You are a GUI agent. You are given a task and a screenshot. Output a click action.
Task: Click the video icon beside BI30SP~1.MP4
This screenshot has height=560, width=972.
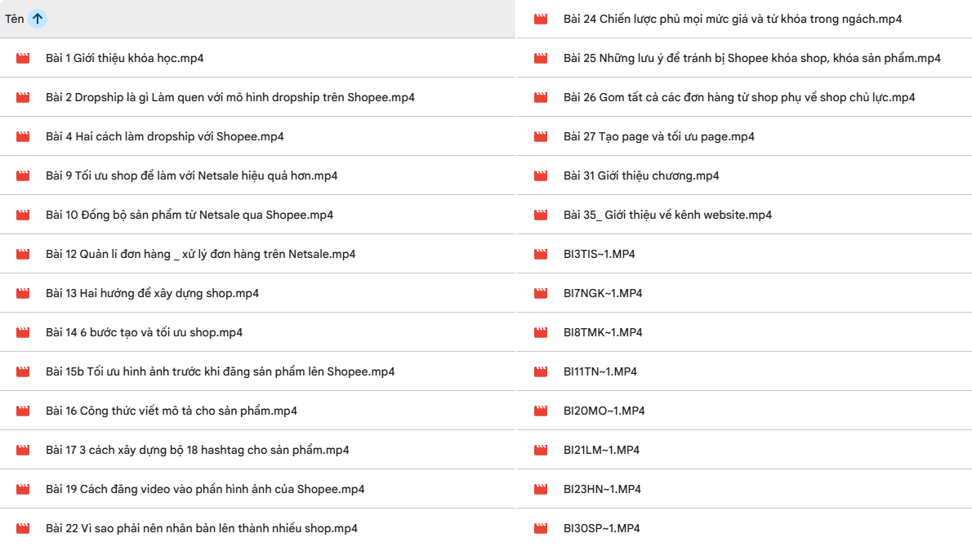(541, 529)
